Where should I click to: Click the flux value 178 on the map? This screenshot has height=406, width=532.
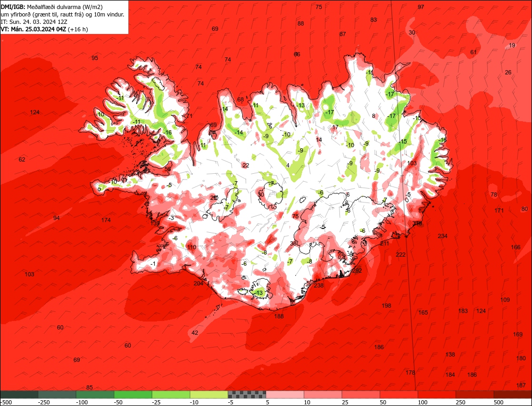click(x=410, y=373)
